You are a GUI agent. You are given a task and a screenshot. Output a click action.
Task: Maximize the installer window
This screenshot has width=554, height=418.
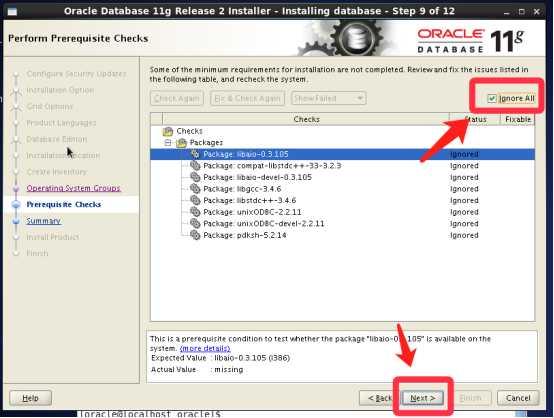(x=521, y=12)
